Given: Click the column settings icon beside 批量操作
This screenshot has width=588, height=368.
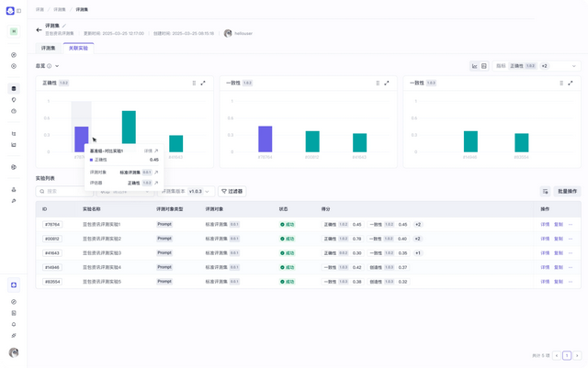Looking at the screenshot, I should [545, 191].
